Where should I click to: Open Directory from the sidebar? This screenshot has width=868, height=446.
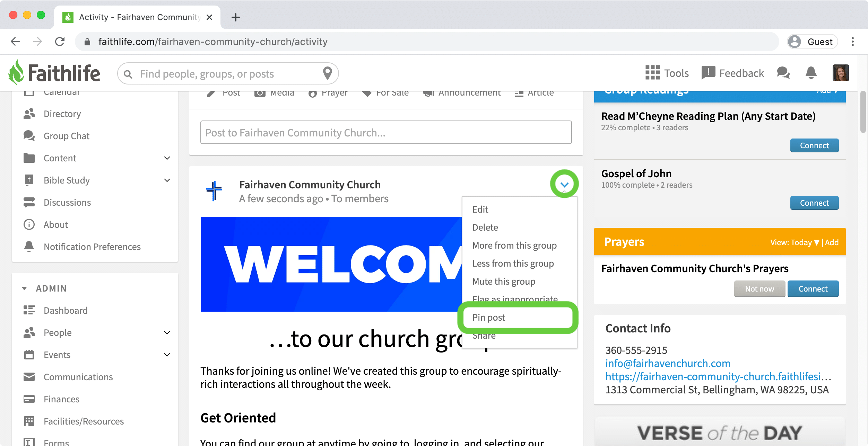[x=62, y=114]
